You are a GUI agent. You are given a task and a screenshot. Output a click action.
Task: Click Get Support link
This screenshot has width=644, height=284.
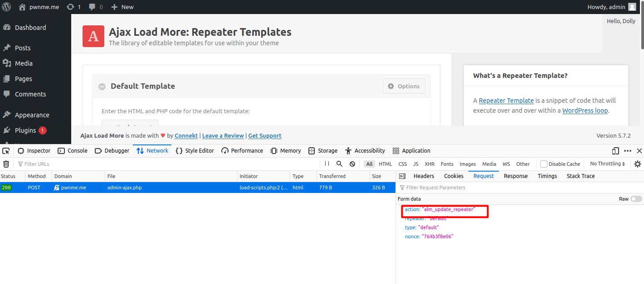pos(265,135)
